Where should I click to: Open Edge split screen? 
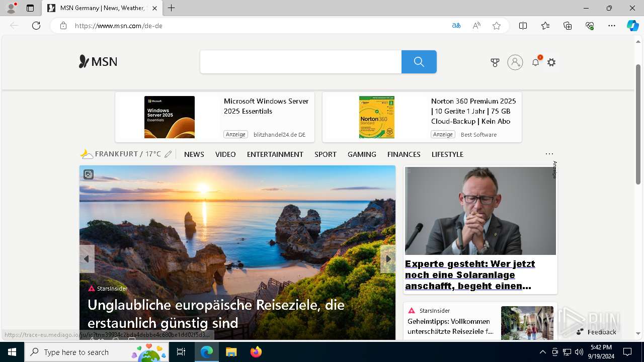tap(523, 26)
